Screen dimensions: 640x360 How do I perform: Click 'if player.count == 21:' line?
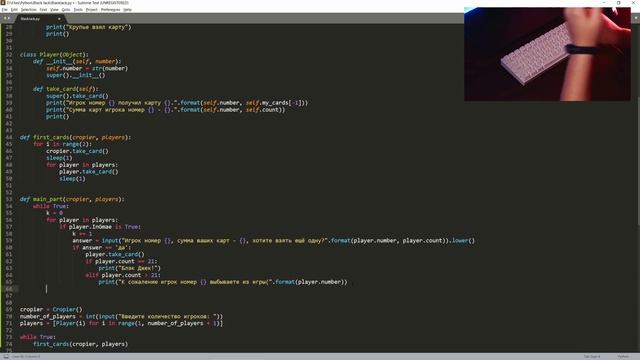click(121, 261)
